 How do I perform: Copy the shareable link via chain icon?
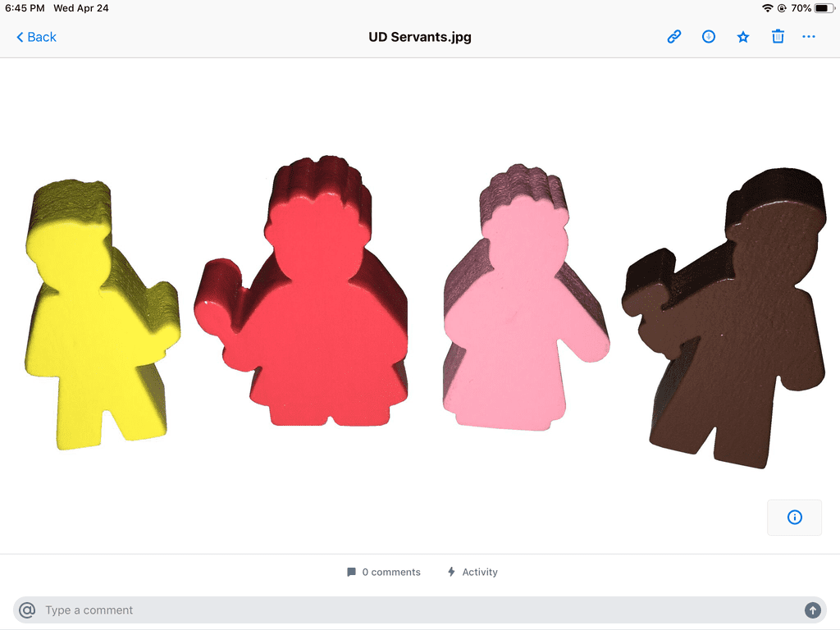click(x=674, y=37)
